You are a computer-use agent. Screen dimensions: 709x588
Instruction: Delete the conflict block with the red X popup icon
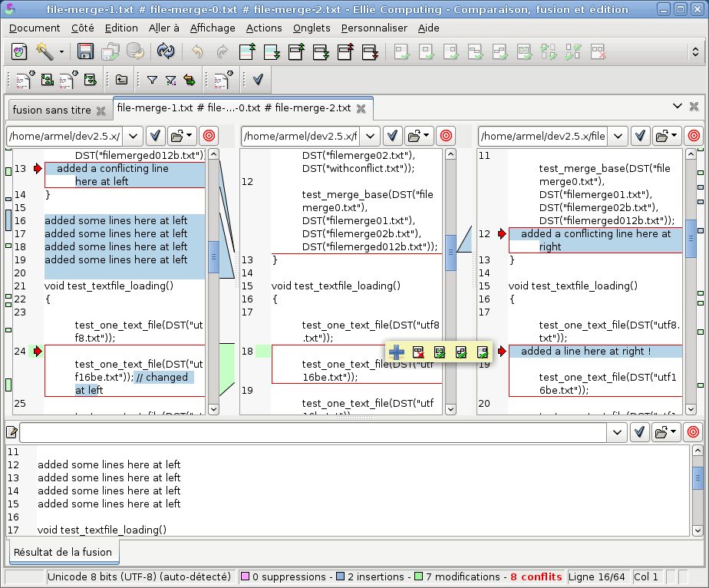click(418, 352)
